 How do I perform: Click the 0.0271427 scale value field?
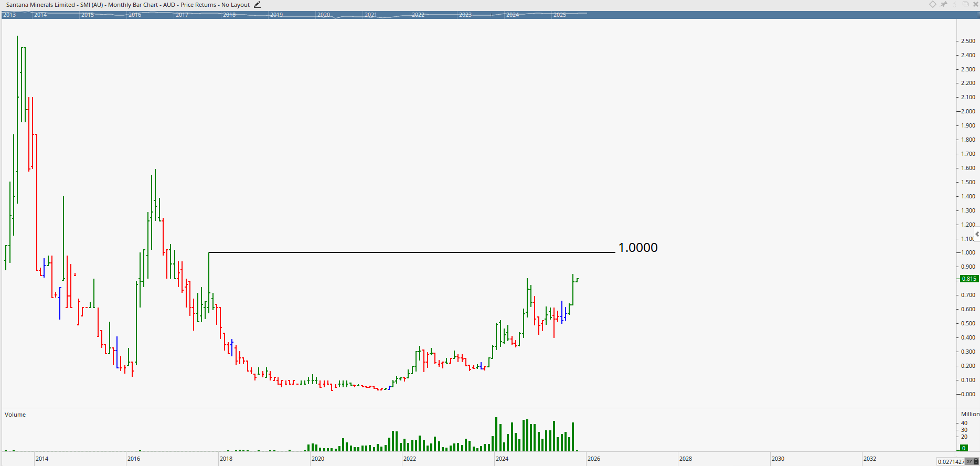coord(950,462)
